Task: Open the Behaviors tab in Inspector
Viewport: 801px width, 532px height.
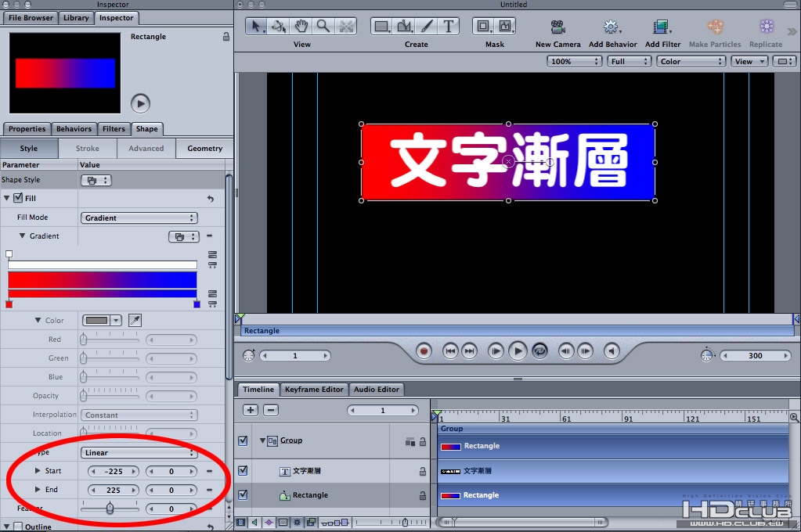Action: (x=74, y=128)
